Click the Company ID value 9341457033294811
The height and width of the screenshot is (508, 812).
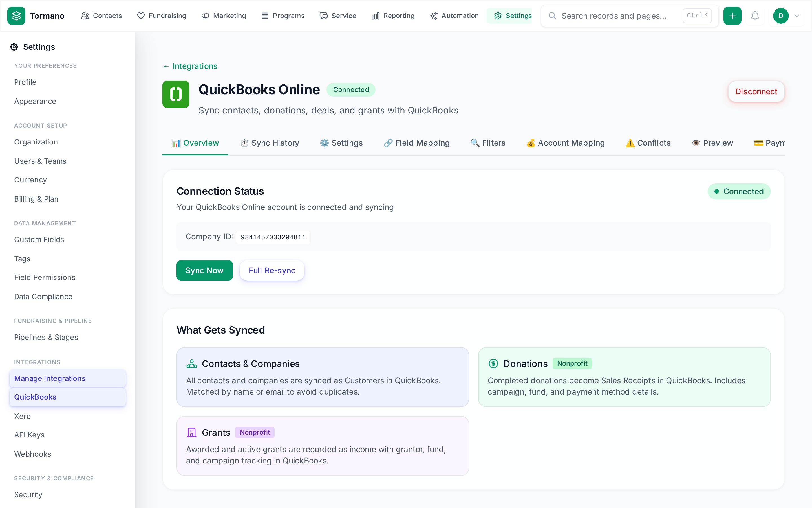coord(273,237)
